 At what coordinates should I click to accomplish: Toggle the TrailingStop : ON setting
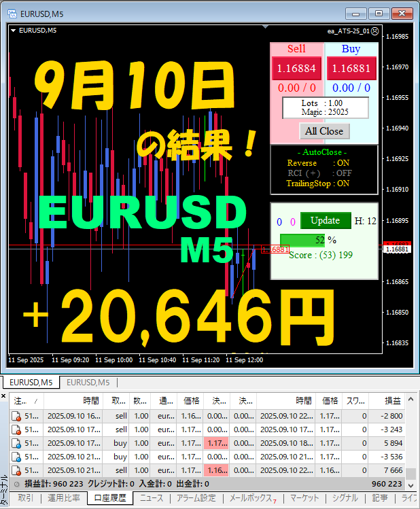tap(318, 183)
